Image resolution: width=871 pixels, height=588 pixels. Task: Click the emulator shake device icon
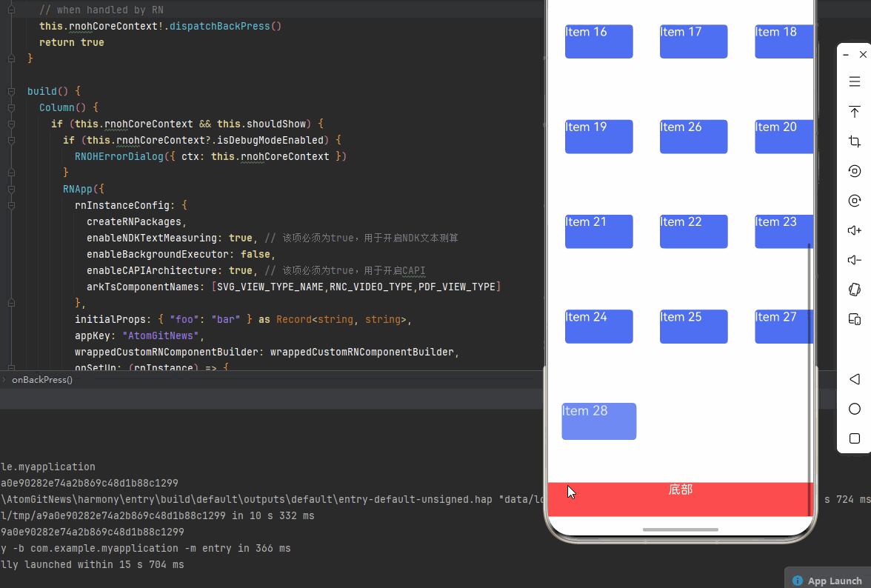(855, 290)
